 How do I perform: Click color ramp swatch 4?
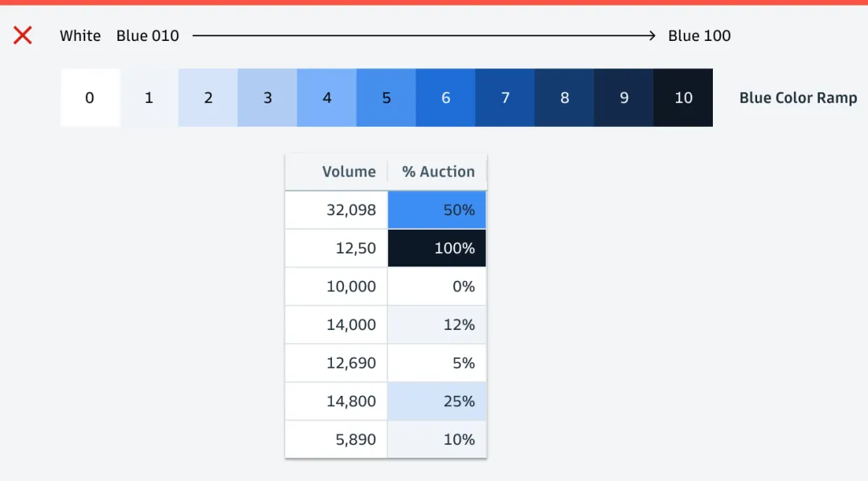pyautogui.click(x=327, y=98)
